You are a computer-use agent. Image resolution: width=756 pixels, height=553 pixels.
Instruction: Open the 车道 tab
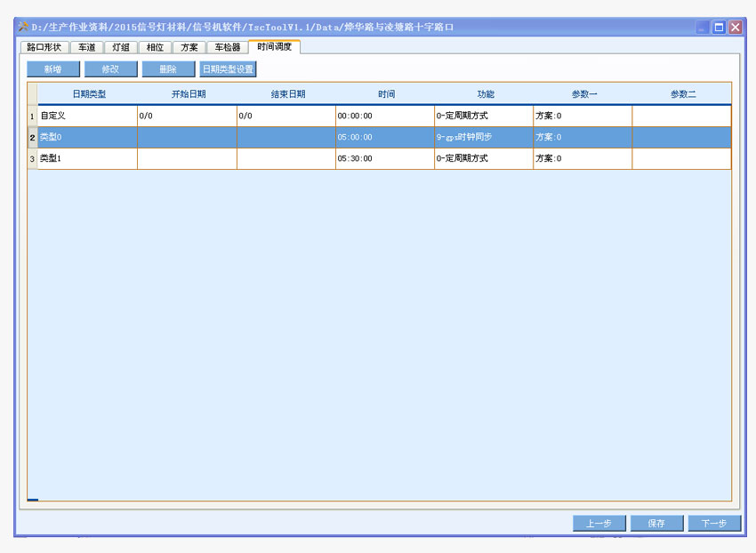(87, 47)
